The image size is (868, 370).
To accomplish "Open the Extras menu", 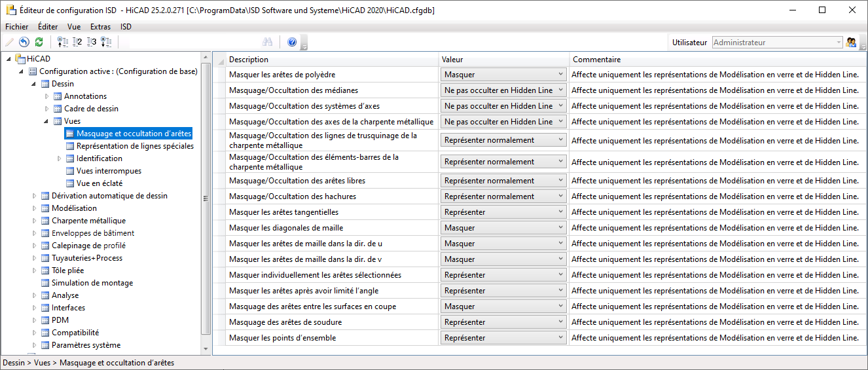I will (100, 27).
